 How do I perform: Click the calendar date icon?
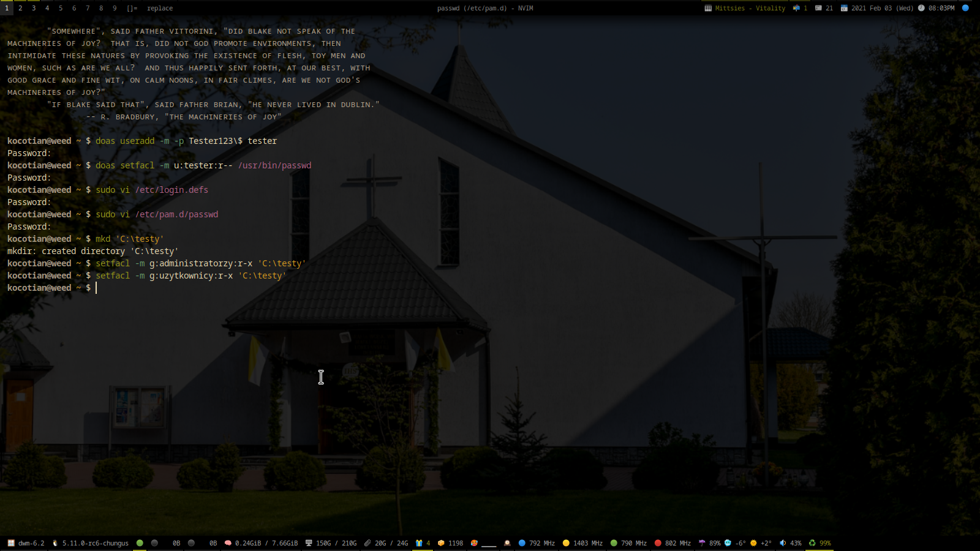(x=844, y=8)
